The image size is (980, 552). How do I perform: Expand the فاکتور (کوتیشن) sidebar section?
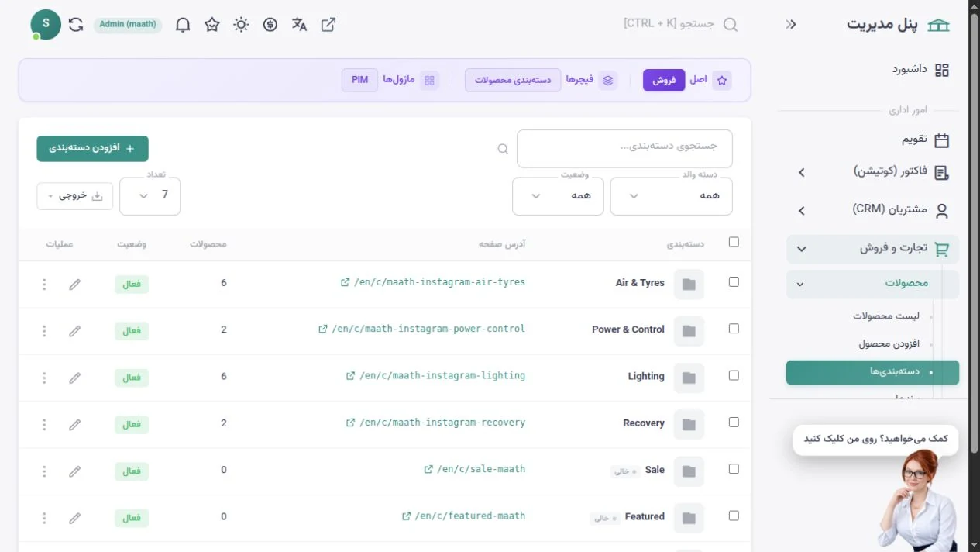[872, 172]
